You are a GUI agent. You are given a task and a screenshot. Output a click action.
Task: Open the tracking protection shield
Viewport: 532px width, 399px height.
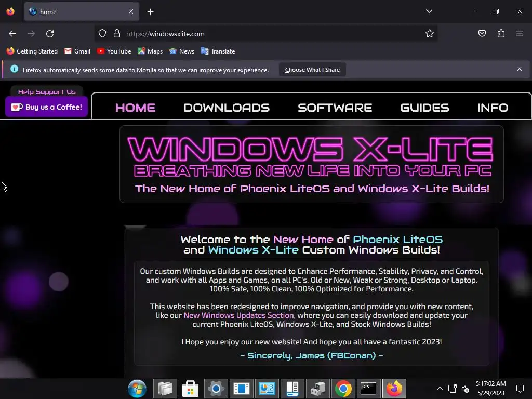pyautogui.click(x=102, y=34)
